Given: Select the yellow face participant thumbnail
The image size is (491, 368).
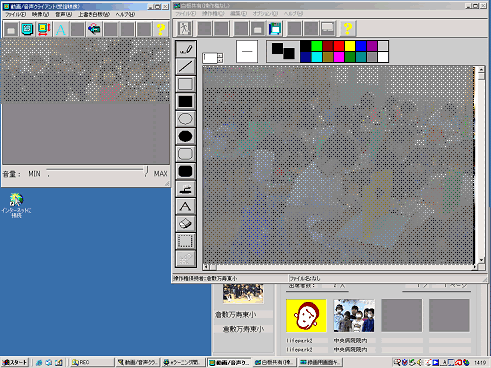Looking at the screenshot, I should click(306, 315).
